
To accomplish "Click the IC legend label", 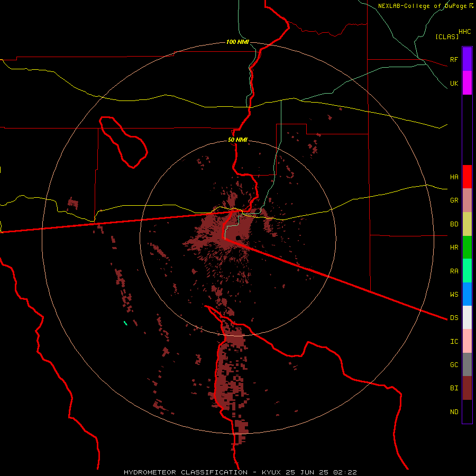I will 454,342.
